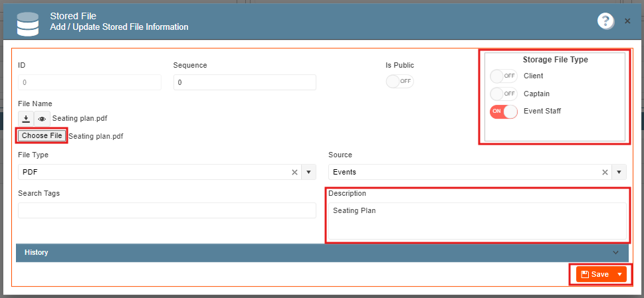Click the database Stored File icon
The image size is (644, 298).
click(27, 24)
